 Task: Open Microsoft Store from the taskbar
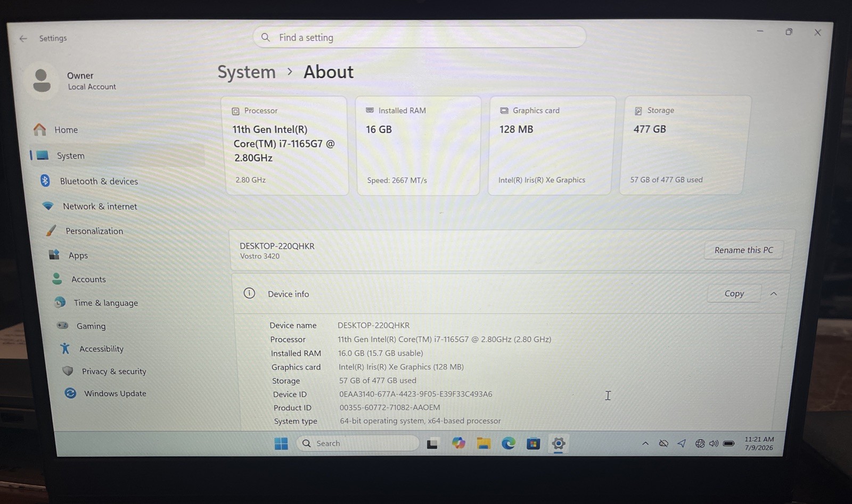click(534, 443)
